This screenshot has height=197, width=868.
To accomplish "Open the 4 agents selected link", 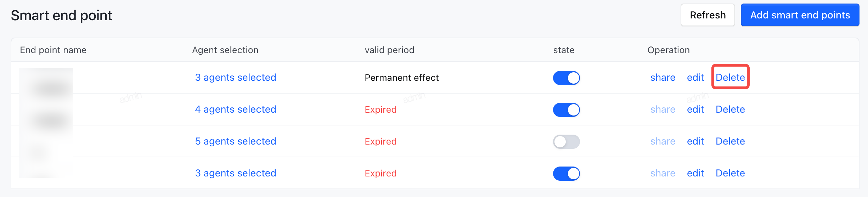I will coord(236,109).
